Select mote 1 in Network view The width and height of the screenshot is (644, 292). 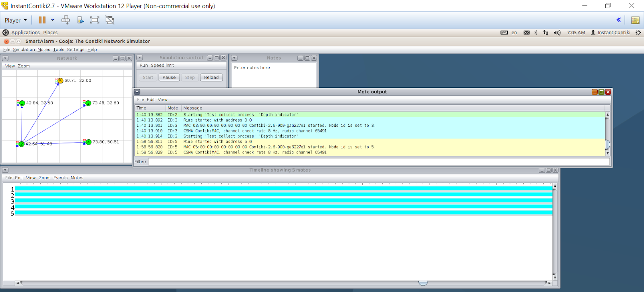point(22,103)
